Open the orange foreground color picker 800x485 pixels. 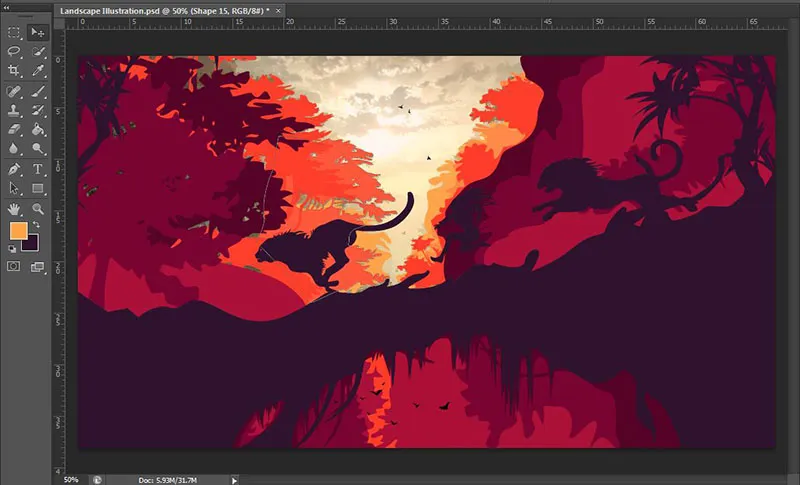18,231
